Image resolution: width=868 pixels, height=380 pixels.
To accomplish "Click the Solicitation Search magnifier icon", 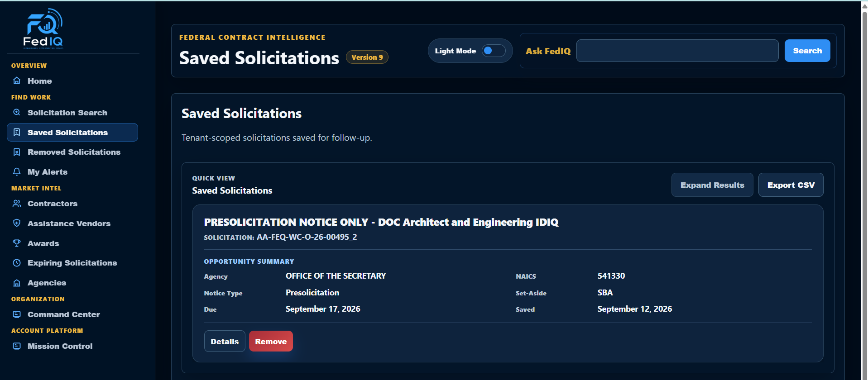I will coord(17,112).
